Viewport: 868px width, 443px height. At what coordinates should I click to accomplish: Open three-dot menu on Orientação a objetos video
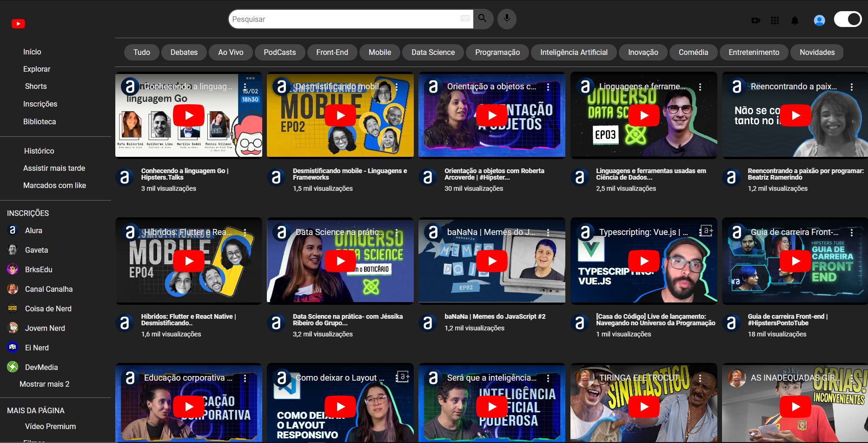click(x=548, y=87)
